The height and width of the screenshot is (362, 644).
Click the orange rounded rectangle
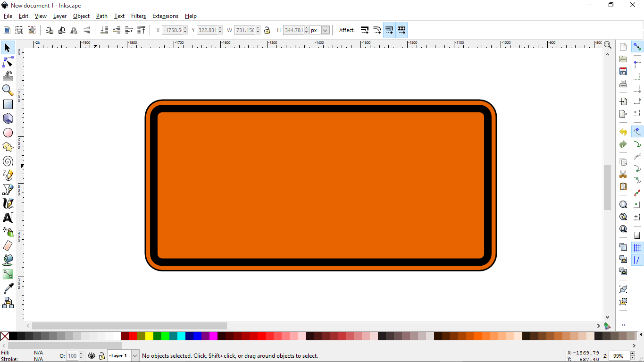point(321,185)
